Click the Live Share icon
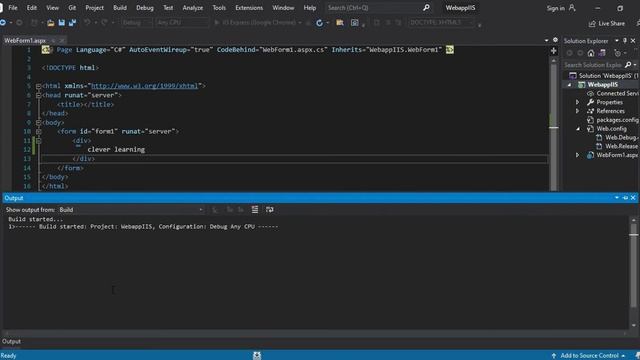 592,24
